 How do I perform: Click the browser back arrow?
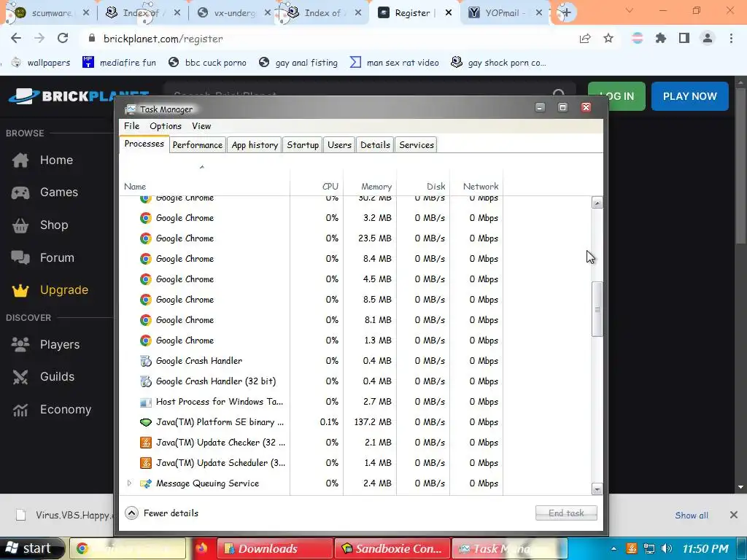16,39
